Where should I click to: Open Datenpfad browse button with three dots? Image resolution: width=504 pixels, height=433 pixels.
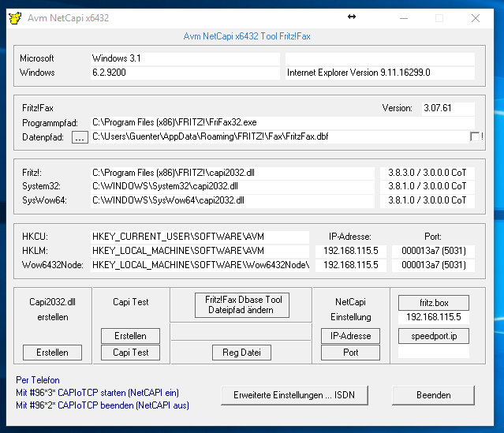[80, 137]
